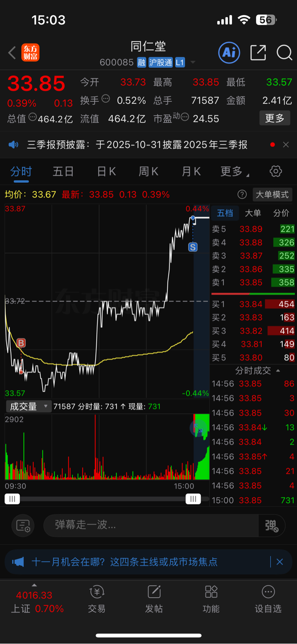Tap 买1 price 33.84 row
Image resolution: width=297 pixels, height=644 pixels.
pos(253,304)
